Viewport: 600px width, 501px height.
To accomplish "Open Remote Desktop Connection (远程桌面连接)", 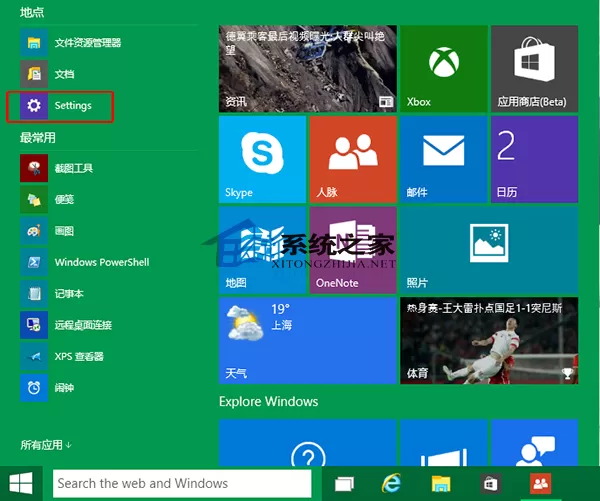I will tap(66, 325).
